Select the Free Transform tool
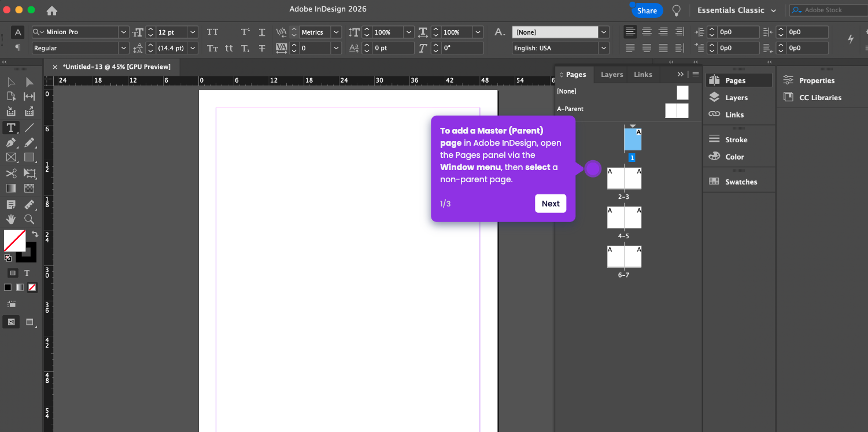The width and height of the screenshot is (868, 432). [x=29, y=173]
